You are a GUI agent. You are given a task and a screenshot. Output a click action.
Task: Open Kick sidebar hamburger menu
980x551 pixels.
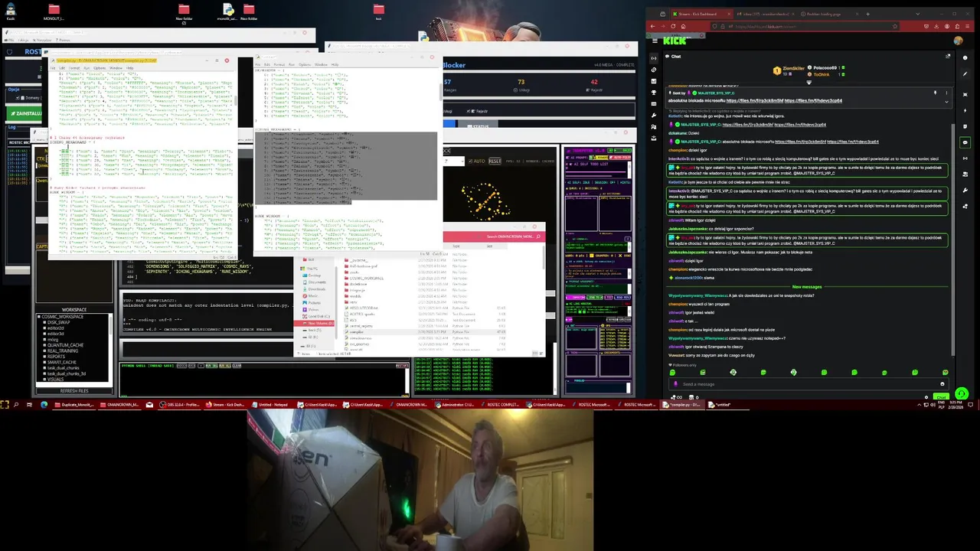click(x=655, y=41)
